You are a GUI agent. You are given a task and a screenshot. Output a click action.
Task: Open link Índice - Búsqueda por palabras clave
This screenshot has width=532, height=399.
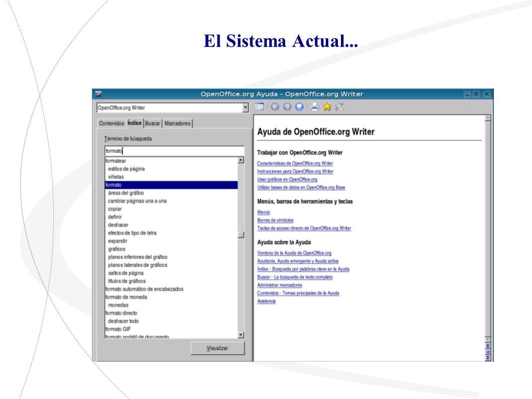[303, 269]
